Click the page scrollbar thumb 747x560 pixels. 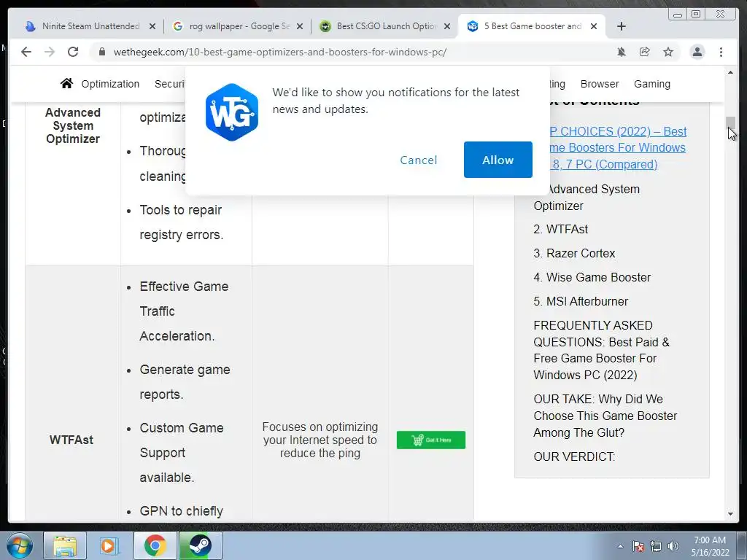tap(730, 122)
